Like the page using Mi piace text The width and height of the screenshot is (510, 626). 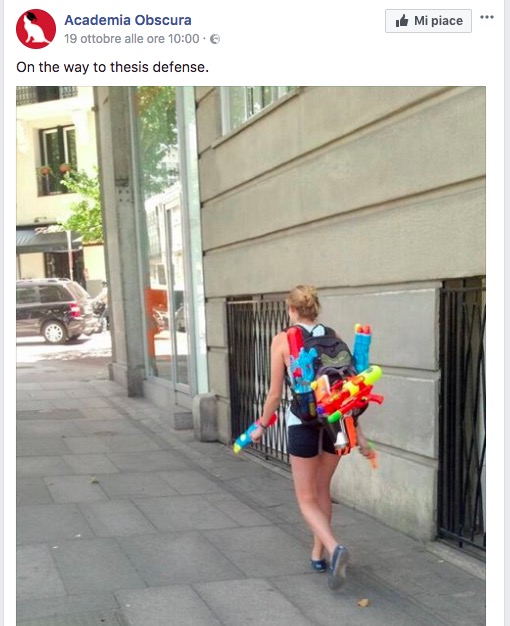click(x=438, y=21)
